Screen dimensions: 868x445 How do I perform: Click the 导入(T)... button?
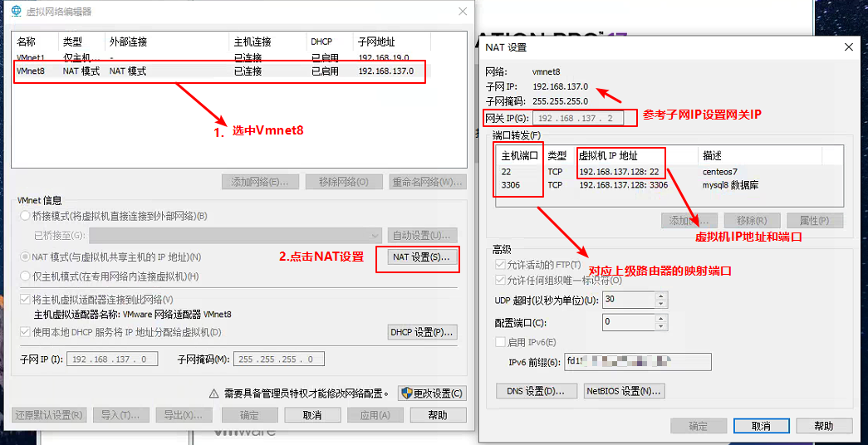click(120, 415)
